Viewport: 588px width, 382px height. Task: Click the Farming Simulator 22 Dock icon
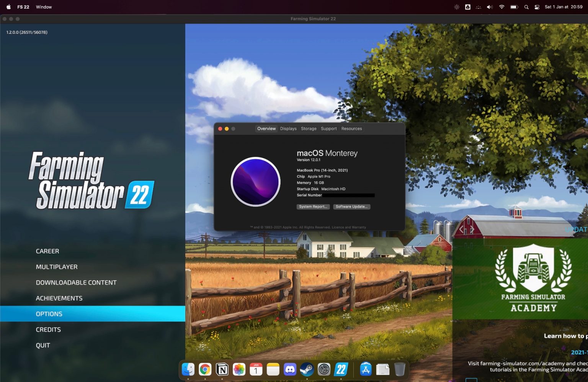tap(341, 369)
